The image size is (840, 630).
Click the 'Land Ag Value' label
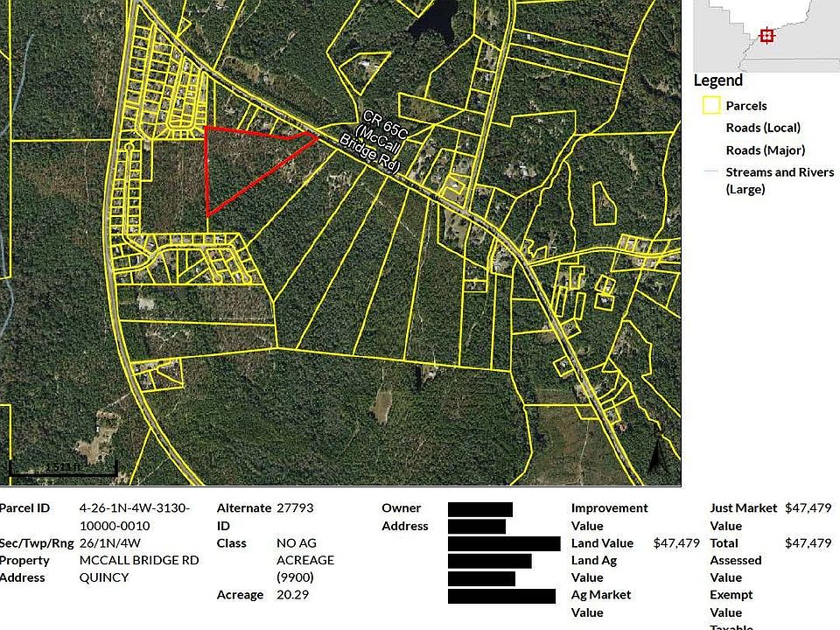(x=594, y=569)
